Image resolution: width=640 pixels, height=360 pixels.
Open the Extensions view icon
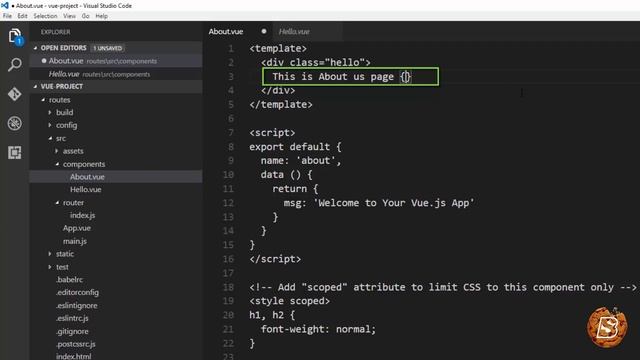[x=15, y=153]
